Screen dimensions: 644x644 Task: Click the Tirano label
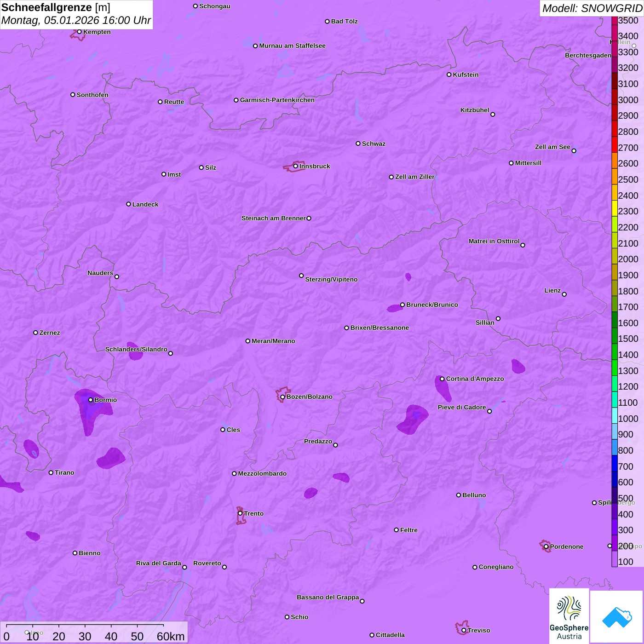(64, 472)
